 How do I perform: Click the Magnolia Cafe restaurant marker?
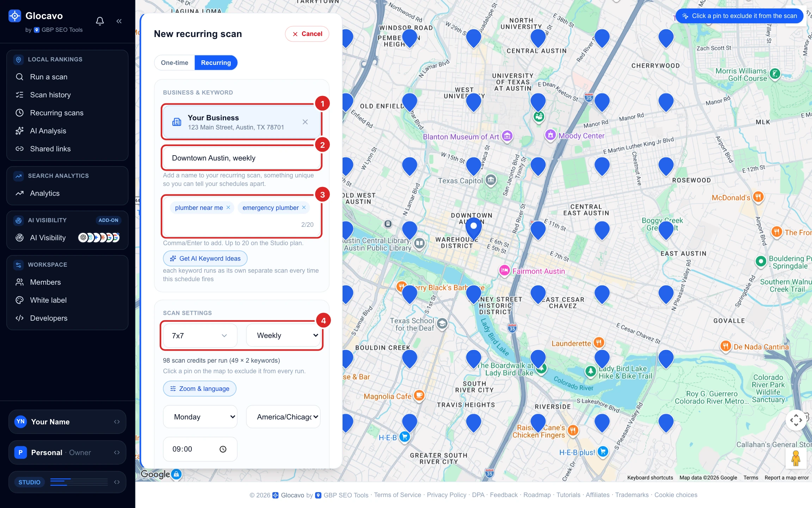click(419, 395)
